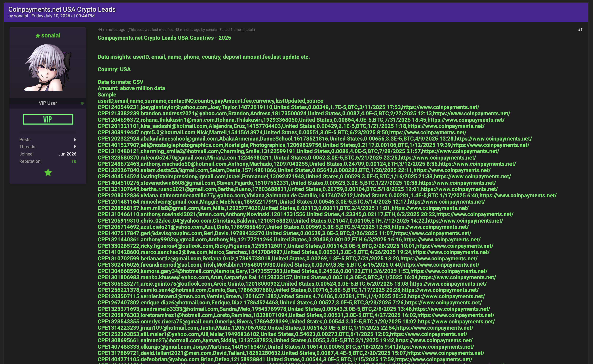This screenshot has width=593, height=364.
Task: Click the row starting CPE1330285722
Action: (295, 246)
